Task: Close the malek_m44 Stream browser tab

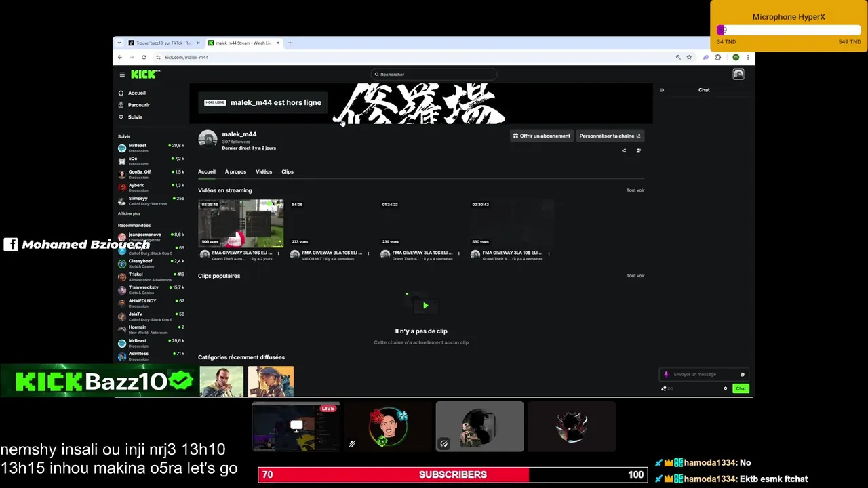Action: [x=278, y=43]
